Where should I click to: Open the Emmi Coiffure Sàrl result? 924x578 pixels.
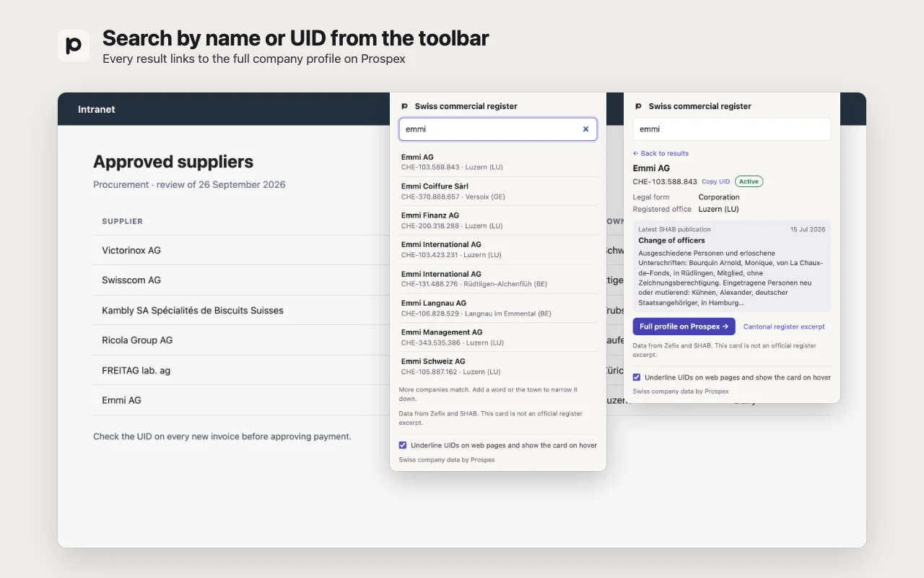498,191
